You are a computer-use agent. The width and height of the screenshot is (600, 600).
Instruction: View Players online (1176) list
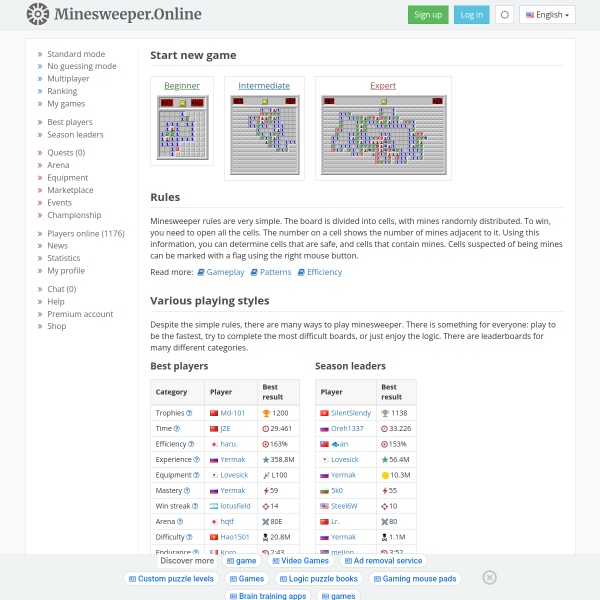pos(86,233)
